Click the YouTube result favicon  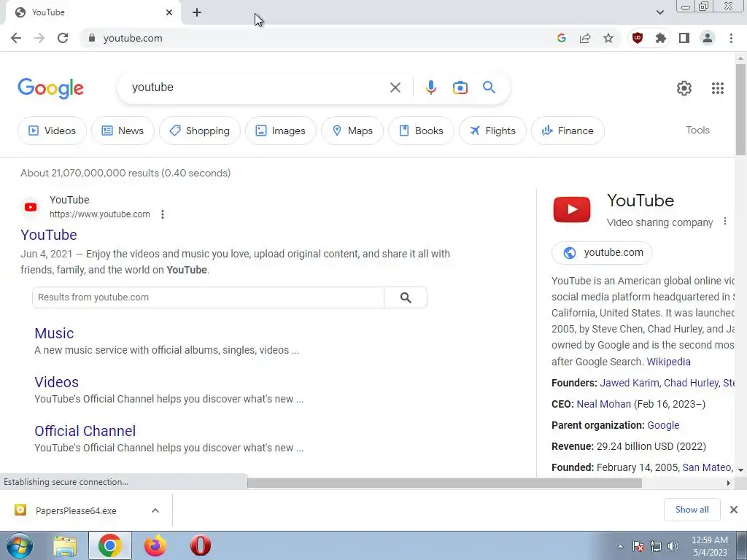coord(31,207)
